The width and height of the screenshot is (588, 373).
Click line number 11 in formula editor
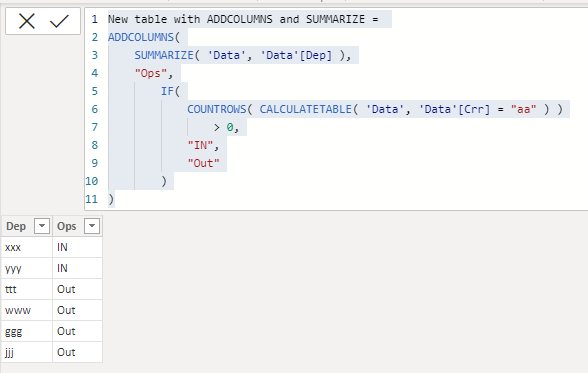pyautogui.click(x=92, y=199)
